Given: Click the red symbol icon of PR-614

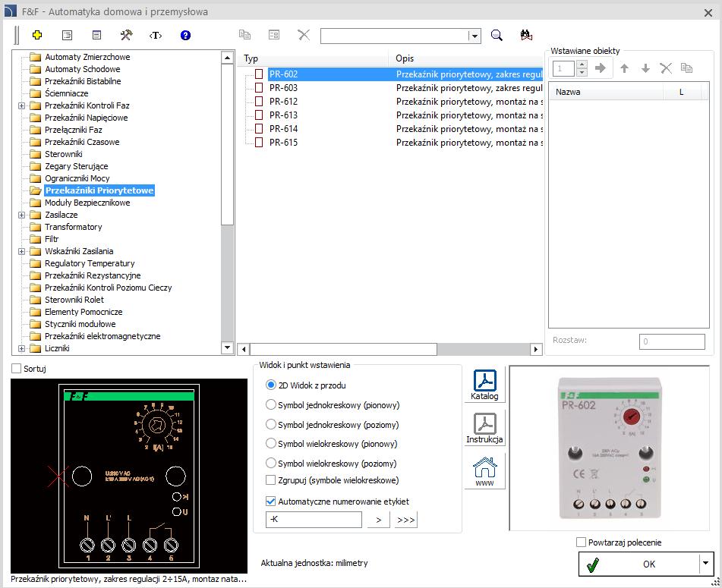Looking at the screenshot, I should [259, 129].
